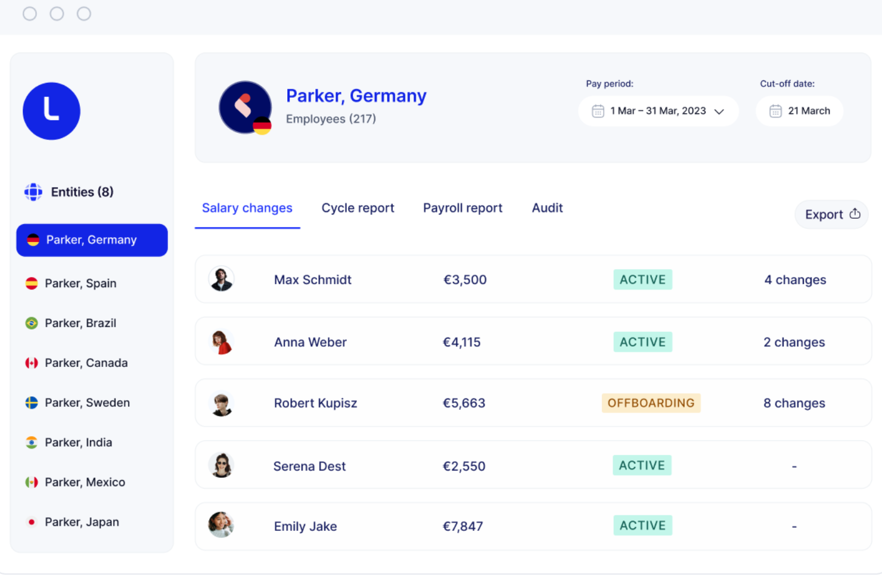
Task: Click the Lano logo in the sidebar
Action: [51, 111]
